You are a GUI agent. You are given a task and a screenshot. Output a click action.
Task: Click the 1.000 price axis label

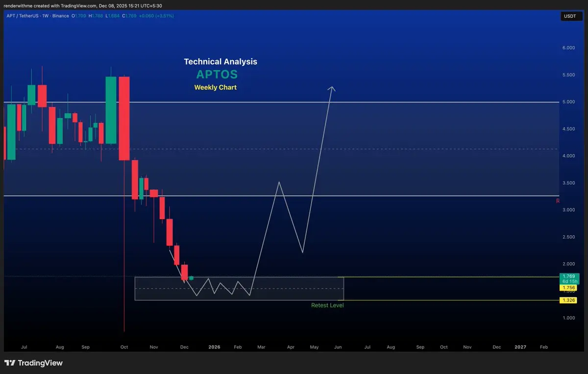point(568,318)
